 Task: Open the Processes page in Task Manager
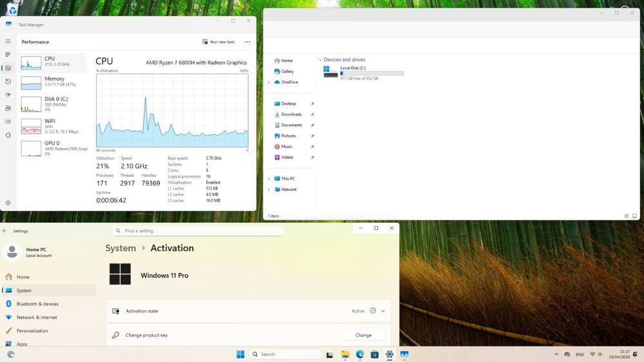click(8, 55)
